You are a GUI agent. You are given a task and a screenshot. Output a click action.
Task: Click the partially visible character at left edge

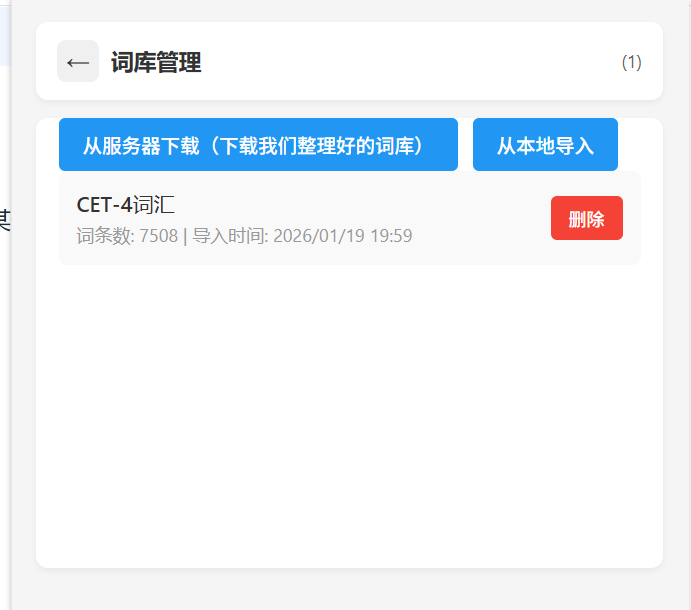pos(5,220)
